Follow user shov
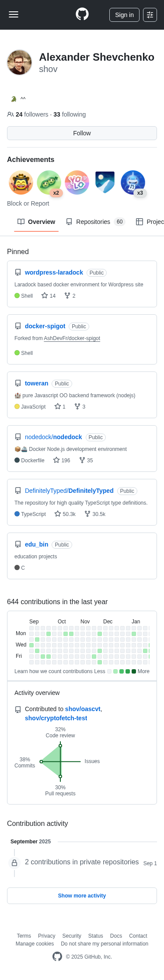Viewport: 164px width, 980px height. pos(82,133)
